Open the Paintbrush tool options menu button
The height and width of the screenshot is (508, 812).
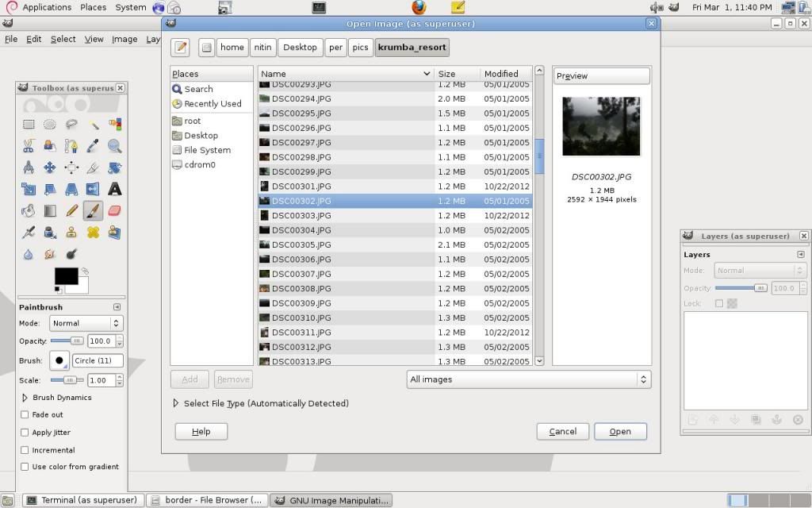(x=117, y=307)
